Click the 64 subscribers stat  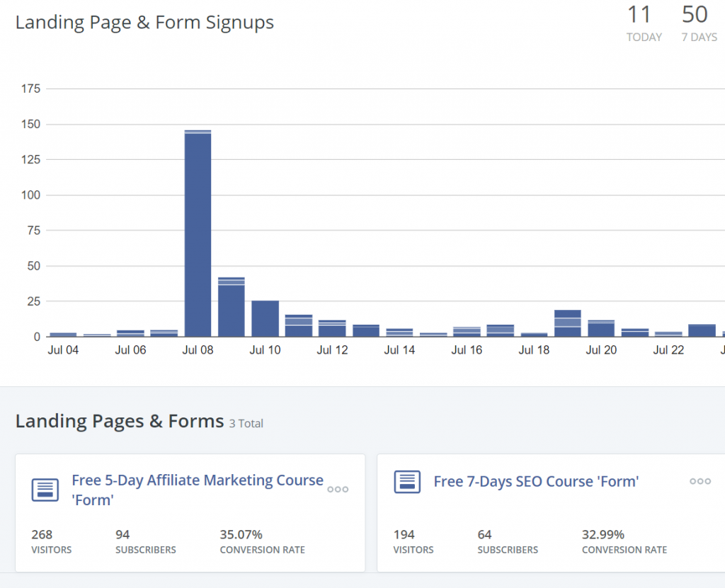click(485, 534)
